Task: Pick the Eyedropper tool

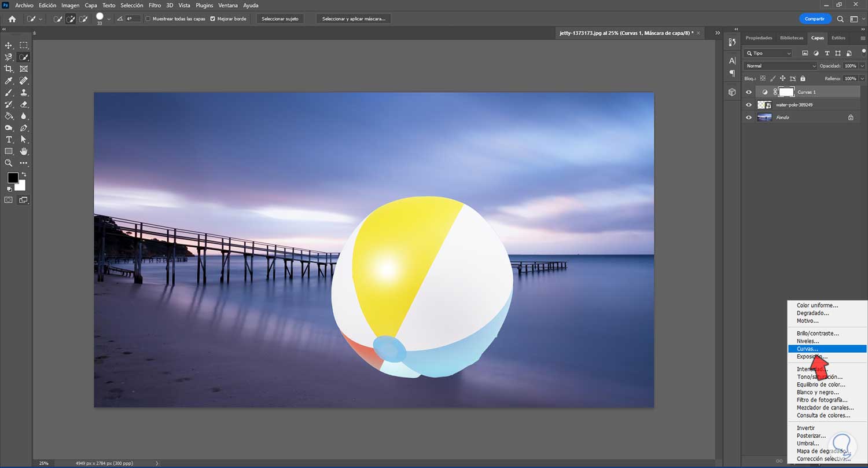Action: 9,81
